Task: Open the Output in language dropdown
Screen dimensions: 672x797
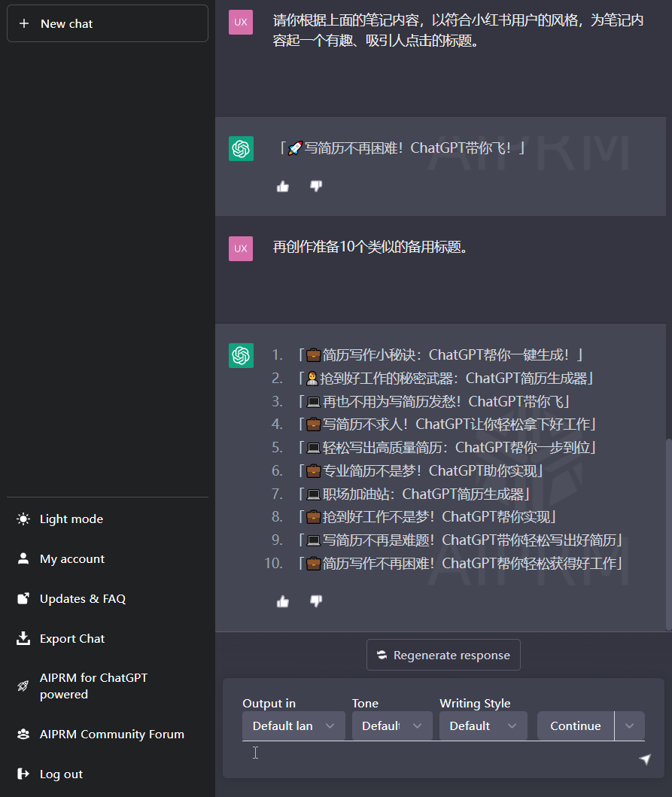Action: (x=293, y=726)
